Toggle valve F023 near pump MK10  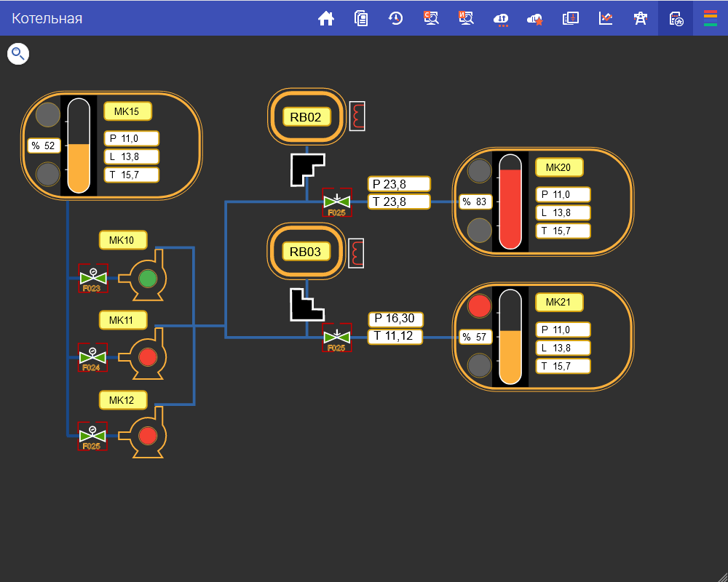coord(93,278)
